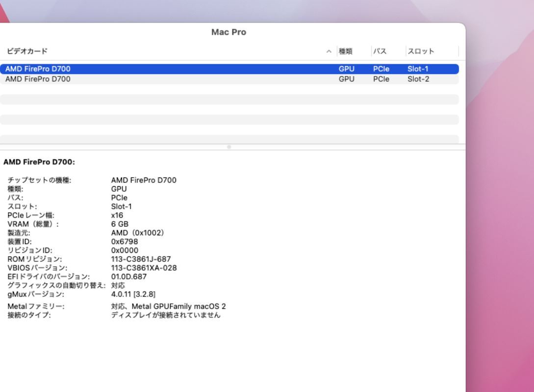Click the PCIe レーン幅 label
This screenshot has width=534, height=392.
point(31,216)
